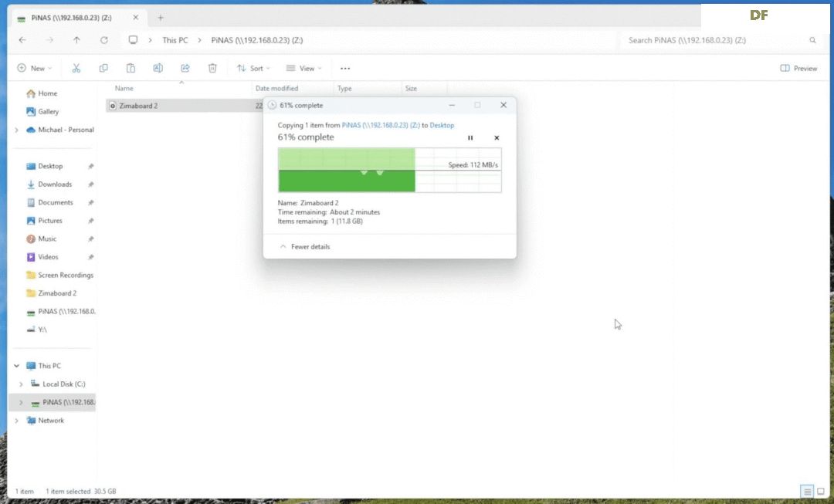Refresh the current folder view
Viewport: 834px width, 504px height.
click(104, 40)
